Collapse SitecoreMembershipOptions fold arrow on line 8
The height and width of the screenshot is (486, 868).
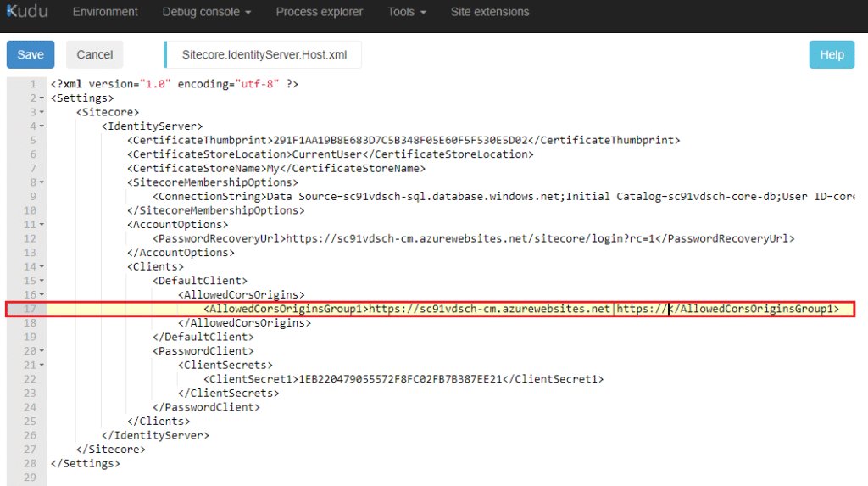42,182
